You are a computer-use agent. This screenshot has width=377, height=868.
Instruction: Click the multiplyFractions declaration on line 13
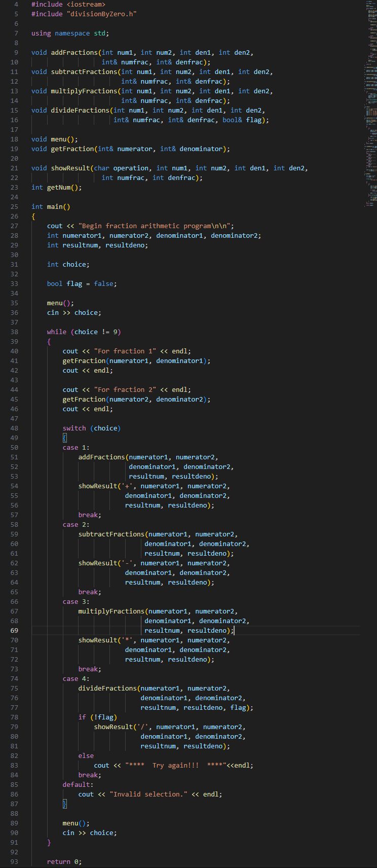(152, 91)
